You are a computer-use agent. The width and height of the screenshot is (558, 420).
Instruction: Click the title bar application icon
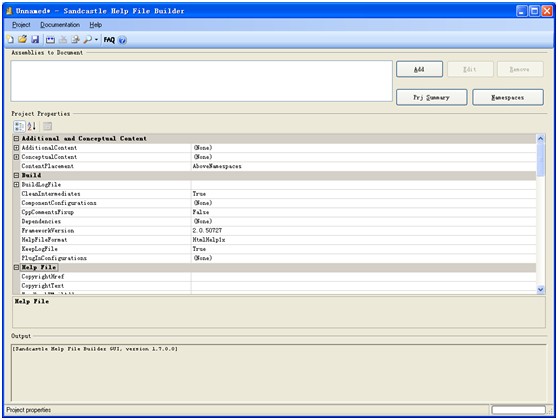click(x=9, y=11)
